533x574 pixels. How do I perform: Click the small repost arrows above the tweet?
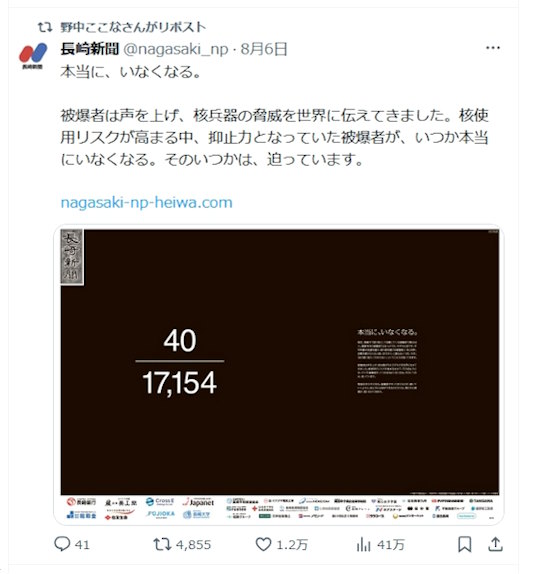click(x=45, y=27)
